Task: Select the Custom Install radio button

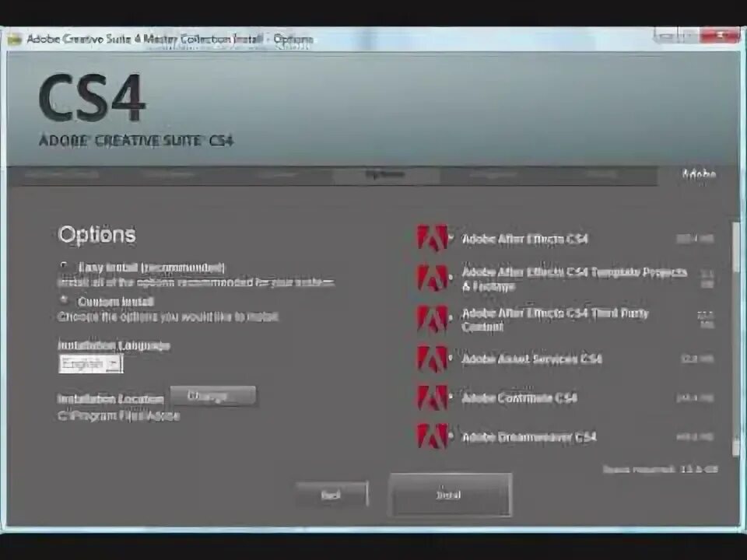Action: click(64, 300)
